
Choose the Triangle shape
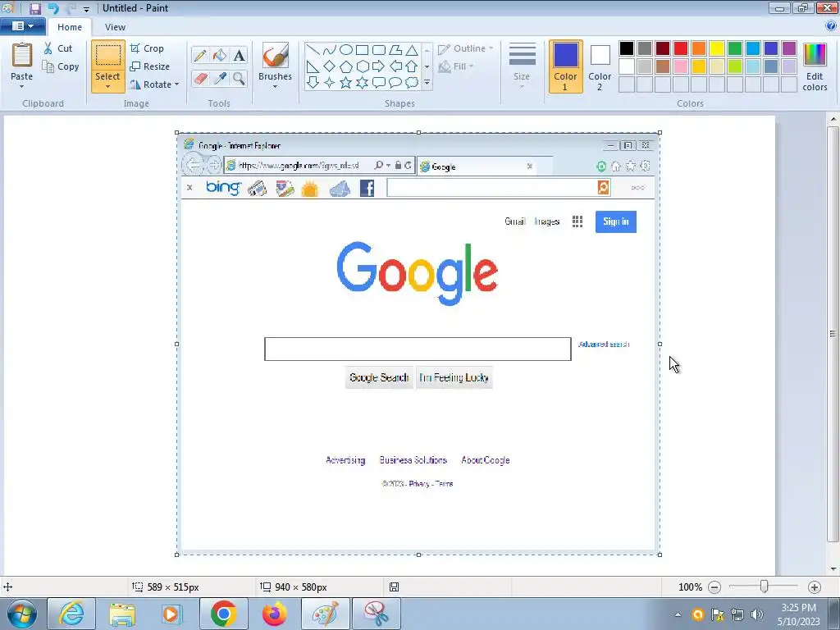pyautogui.click(x=412, y=50)
